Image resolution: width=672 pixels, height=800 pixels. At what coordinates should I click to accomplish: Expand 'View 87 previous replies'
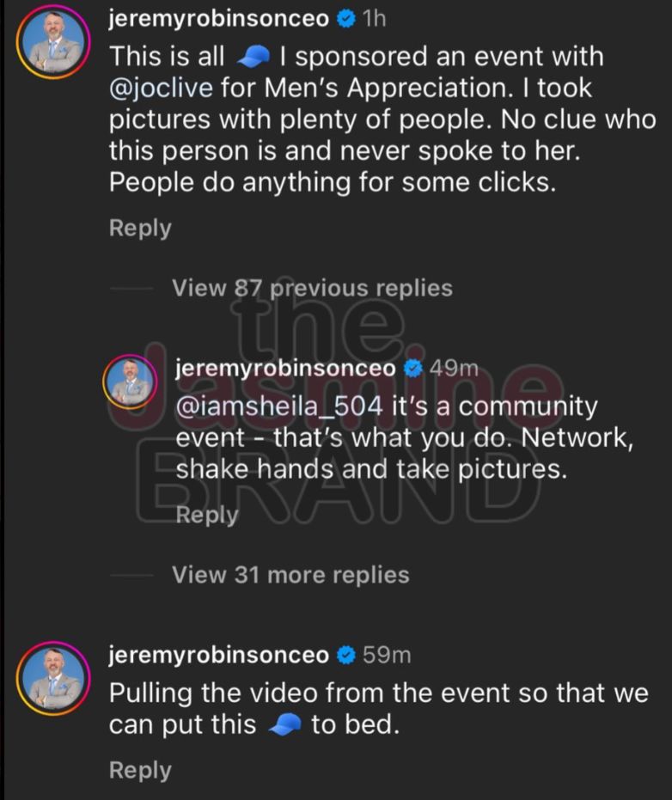[312, 288]
